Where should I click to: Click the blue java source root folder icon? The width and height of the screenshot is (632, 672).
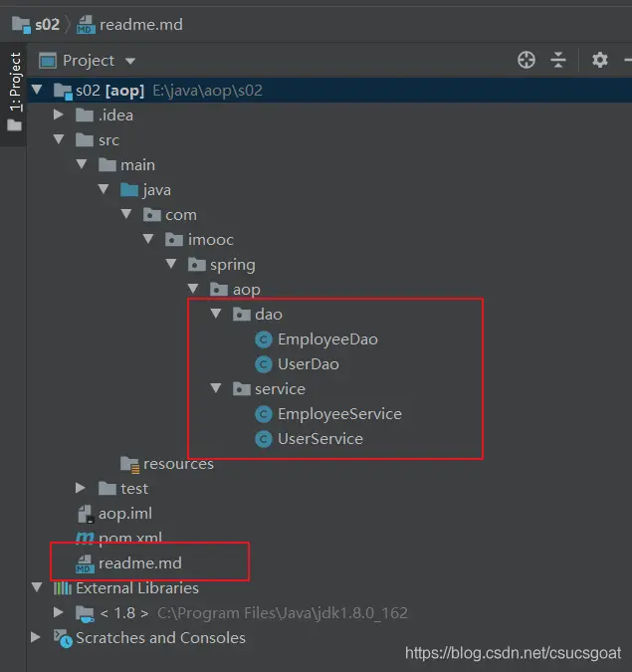129,190
